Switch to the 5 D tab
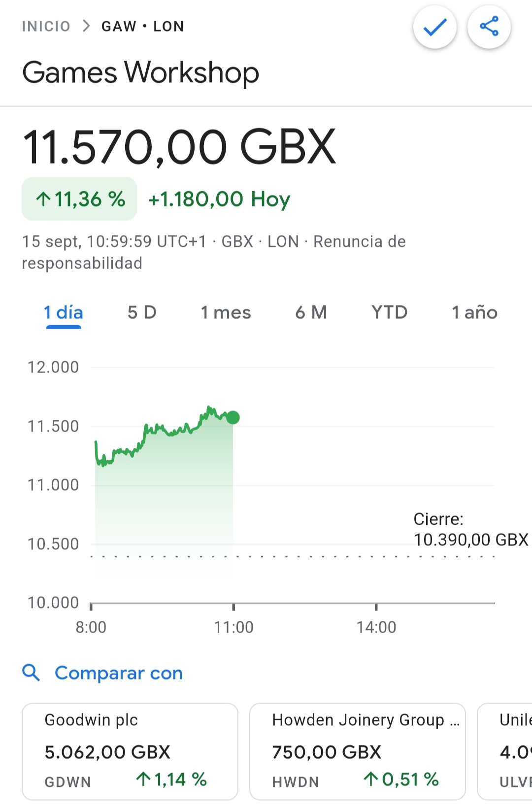Image resolution: width=532 pixels, height=809 pixels. [142, 312]
